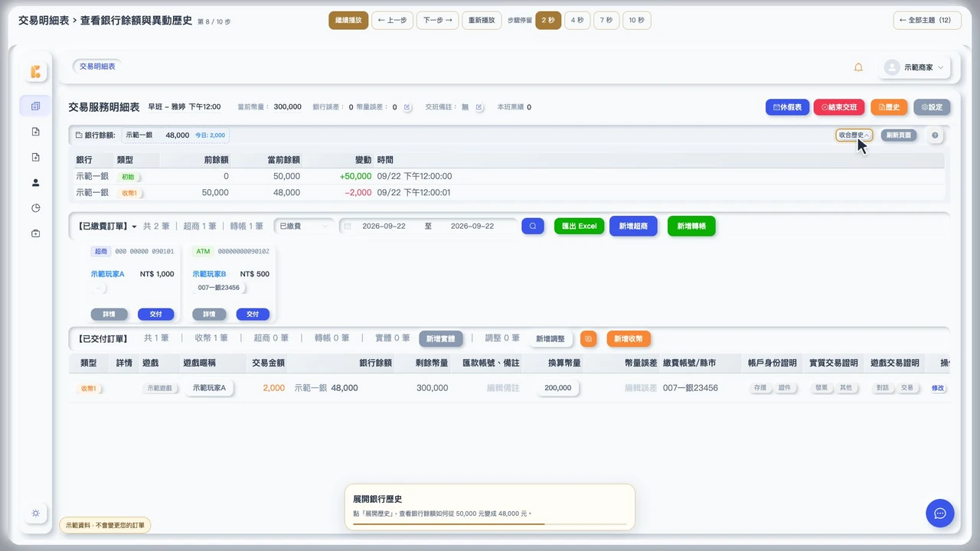Set step pause to 7 秒
The image size is (980, 551).
606,21
